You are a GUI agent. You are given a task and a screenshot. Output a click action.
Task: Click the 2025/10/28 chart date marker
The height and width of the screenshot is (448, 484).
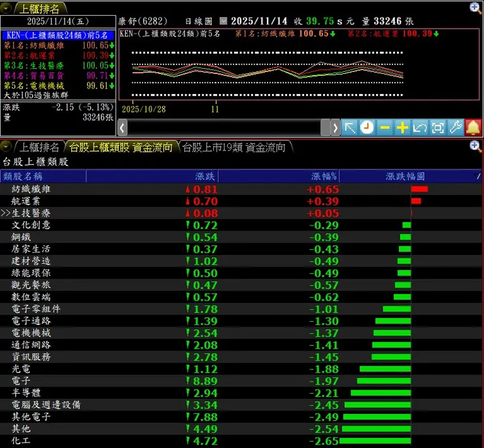(143, 109)
